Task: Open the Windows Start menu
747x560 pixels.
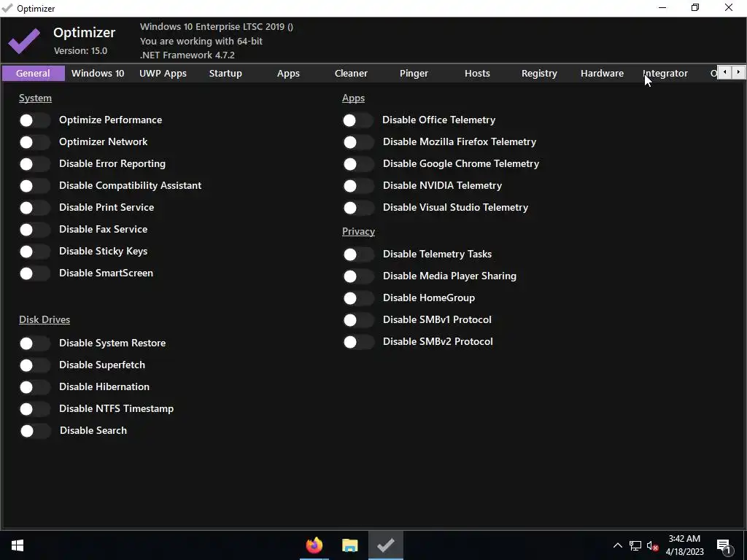Action: tap(18, 545)
